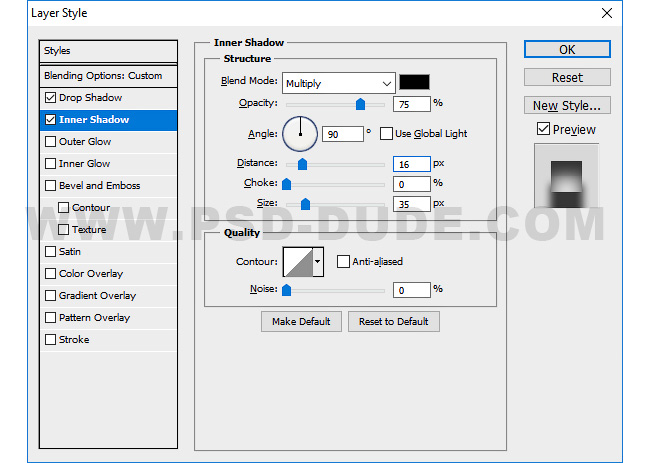Select the Inner Glow row label
Screen dimensions: 650x463
coord(85,164)
